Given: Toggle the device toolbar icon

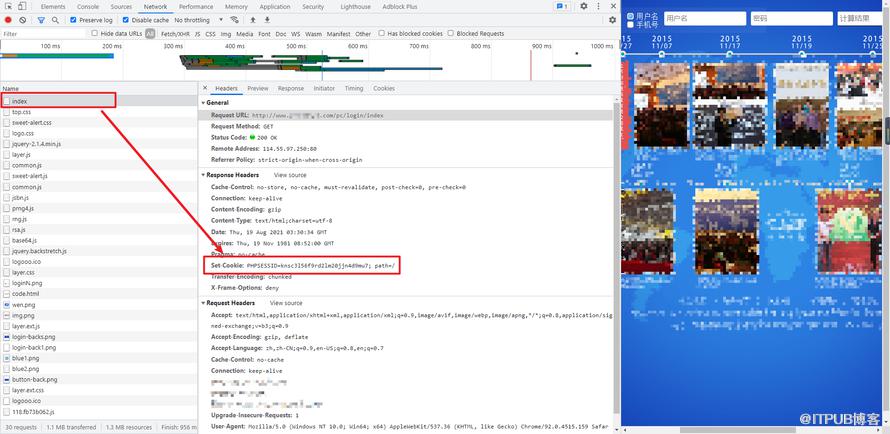Looking at the screenshot, I should click(22, 7).
